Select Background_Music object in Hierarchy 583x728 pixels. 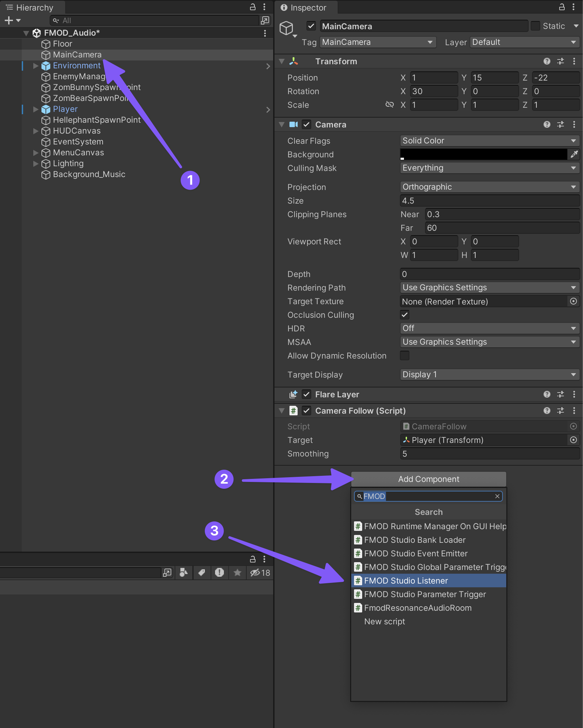89,174
